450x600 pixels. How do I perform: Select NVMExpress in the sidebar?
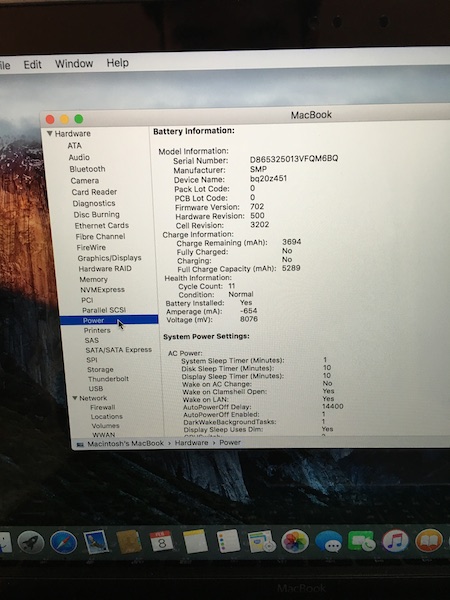pos(103,290)
